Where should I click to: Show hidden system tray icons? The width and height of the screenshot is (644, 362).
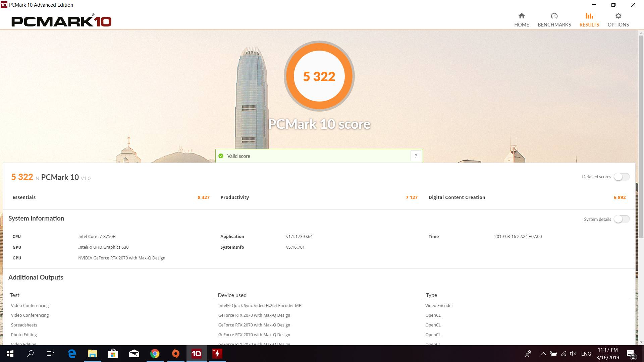(543, 354)
